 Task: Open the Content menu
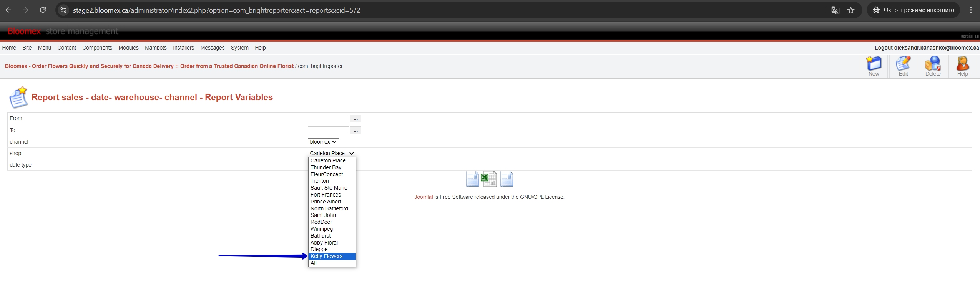[x=66, y=48]
